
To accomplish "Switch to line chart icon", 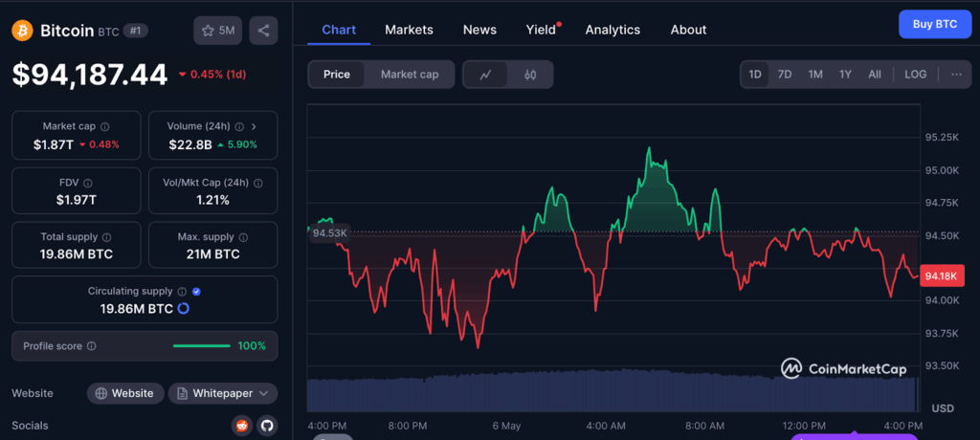I will tap(485, 75).
